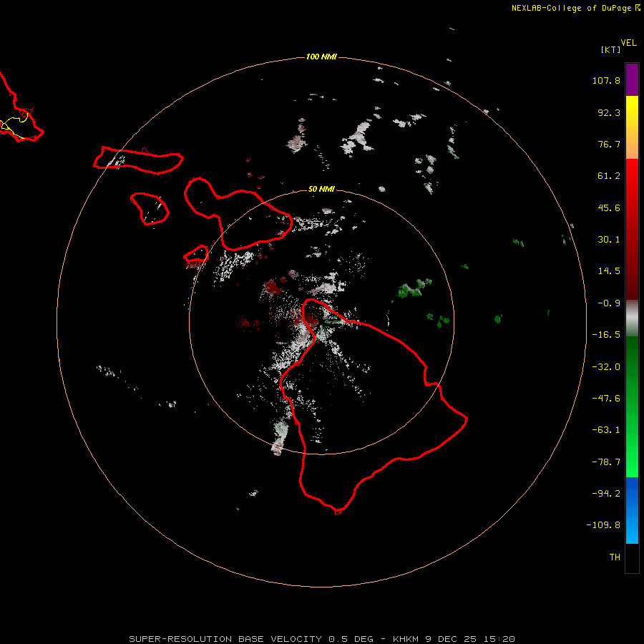Click the -32.0 velocity scale value
644x644 pixels.
(x=606, y=367)
